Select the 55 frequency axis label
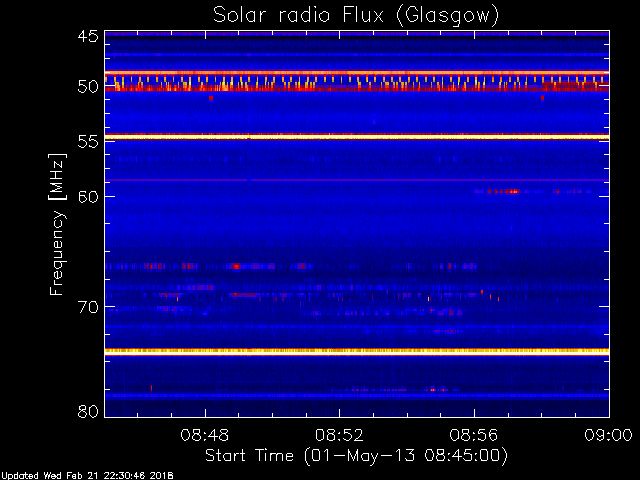 pyautogui.click(x=88, y=142)
